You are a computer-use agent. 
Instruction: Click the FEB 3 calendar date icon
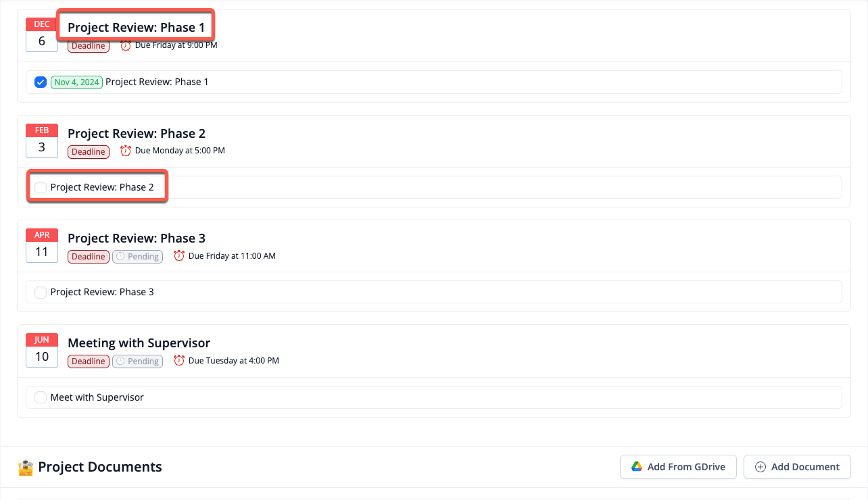[x=42, y=141]
